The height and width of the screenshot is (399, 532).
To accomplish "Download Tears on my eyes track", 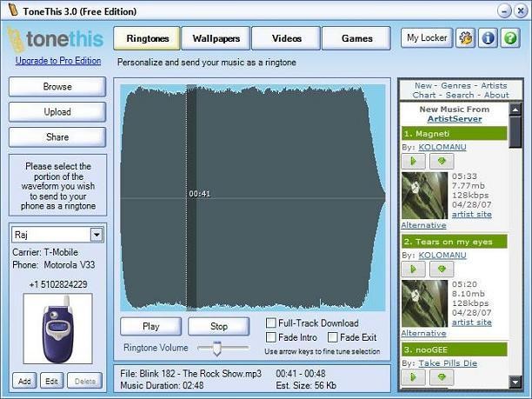I will click(442, 269).
